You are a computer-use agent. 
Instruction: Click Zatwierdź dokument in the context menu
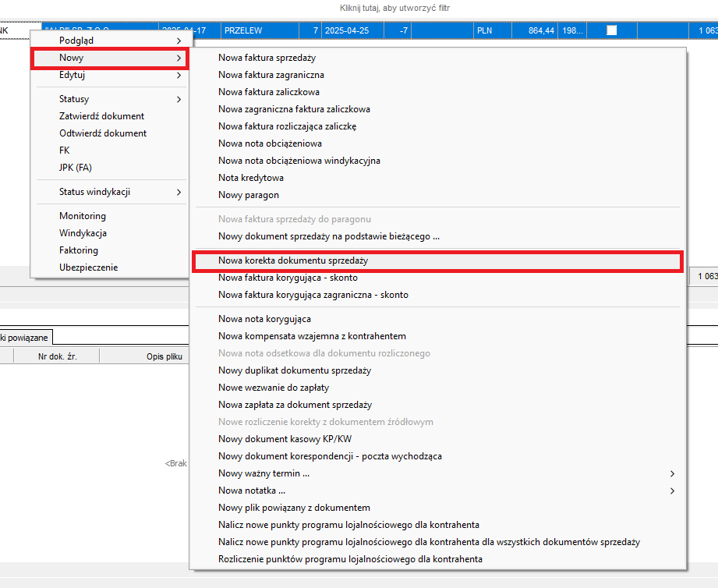click(x=101, y=116)
